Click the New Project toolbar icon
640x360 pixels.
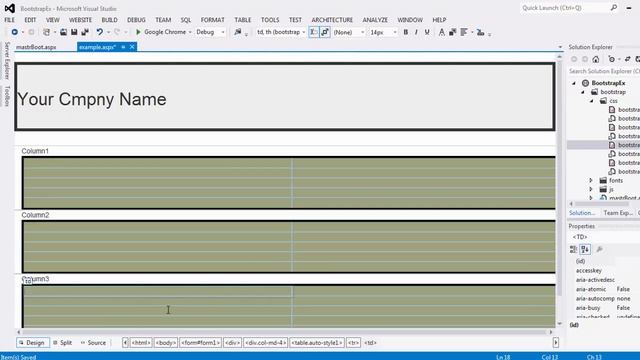click(x=46, y=32)
